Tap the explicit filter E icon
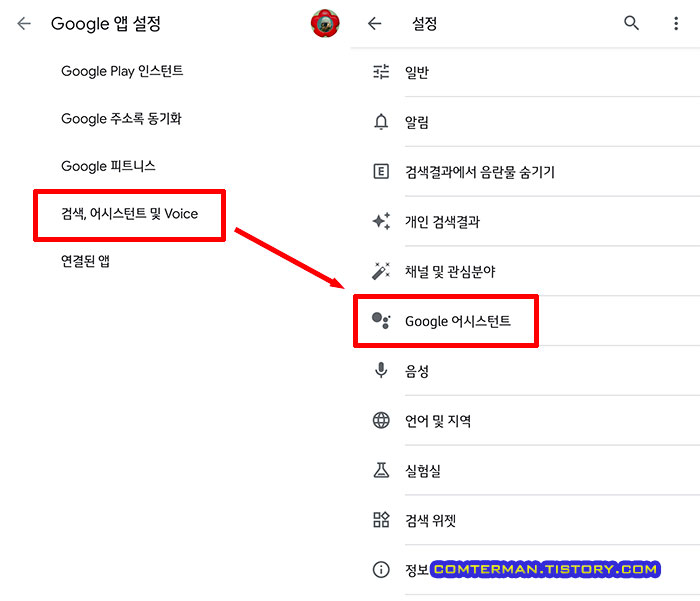This screenshot has width=700, height=601. [381, 171]
